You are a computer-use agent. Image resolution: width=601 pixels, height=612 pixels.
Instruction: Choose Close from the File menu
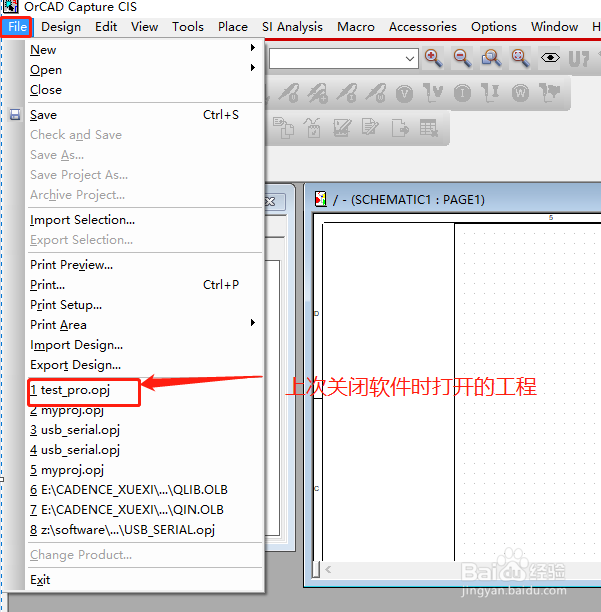[145, 90]
